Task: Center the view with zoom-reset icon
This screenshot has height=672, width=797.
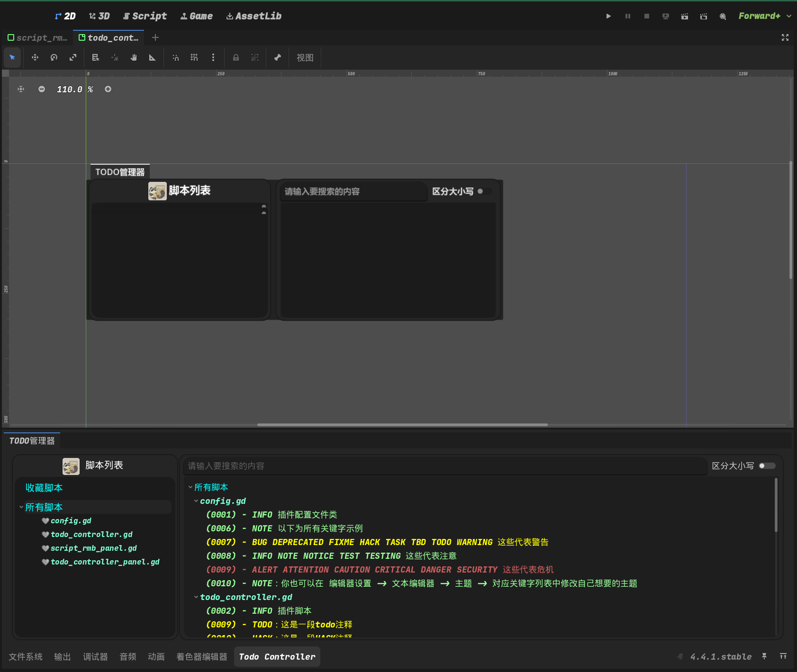Action: pos(21,89)
